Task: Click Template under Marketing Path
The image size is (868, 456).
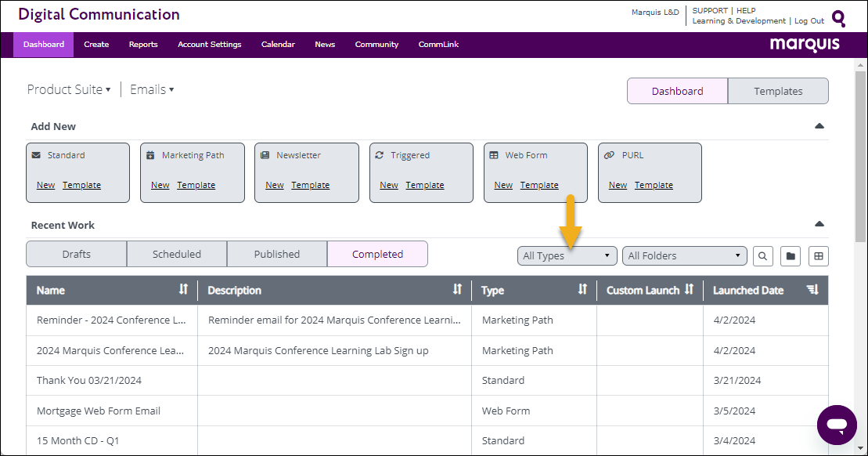Action: pos(196,185)
